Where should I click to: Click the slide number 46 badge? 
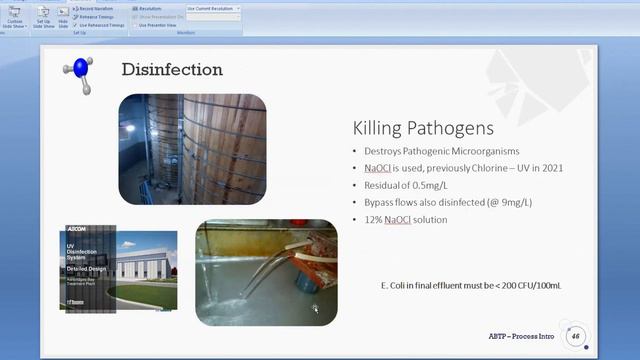click(x=576, y=336)
